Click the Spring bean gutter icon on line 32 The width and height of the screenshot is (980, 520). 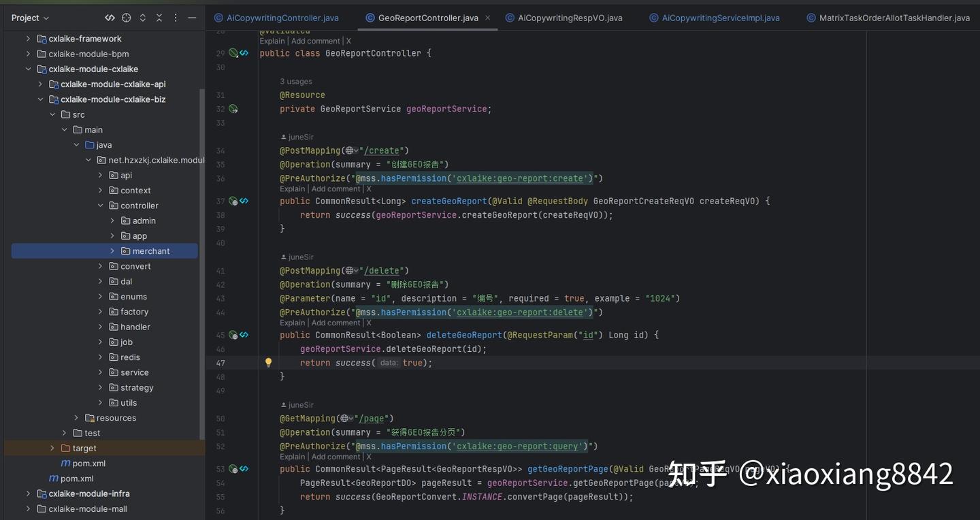pos(233,109)
